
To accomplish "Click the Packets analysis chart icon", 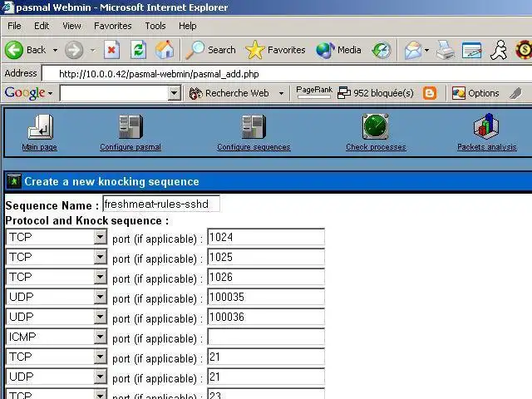I will [x=486, y=126].
